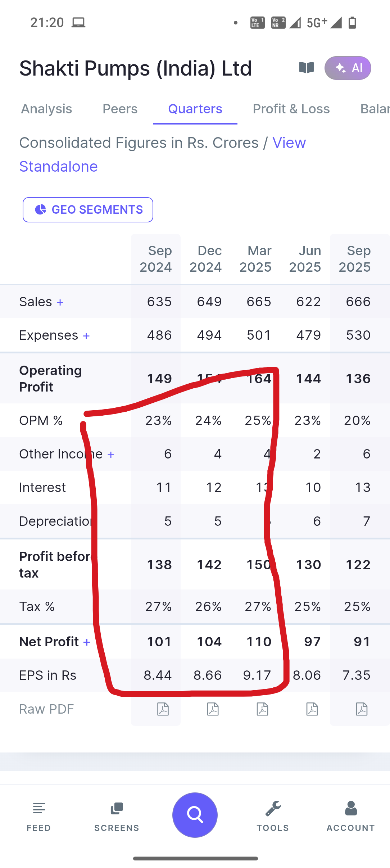
Task: Click the View Standalone link
Action: 58,166
